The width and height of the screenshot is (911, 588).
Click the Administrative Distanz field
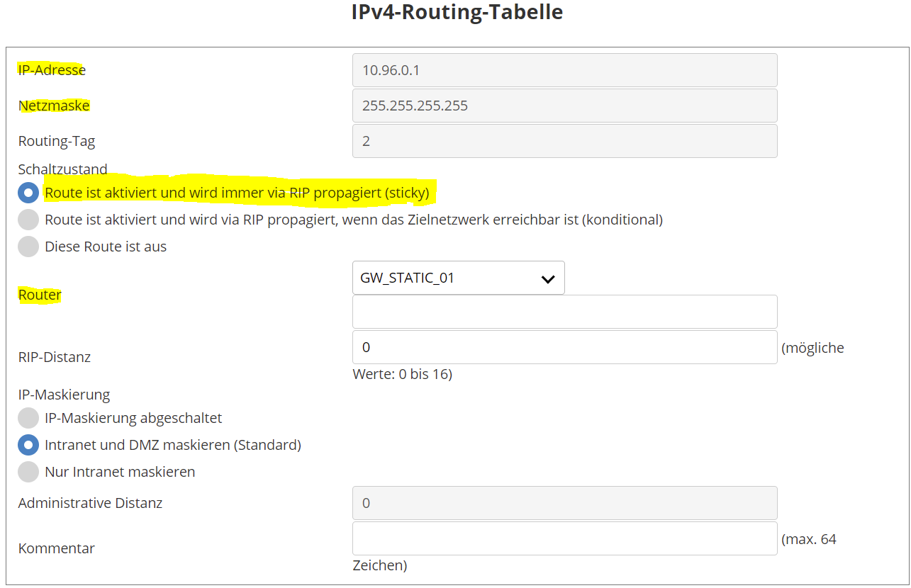[564, 503]
